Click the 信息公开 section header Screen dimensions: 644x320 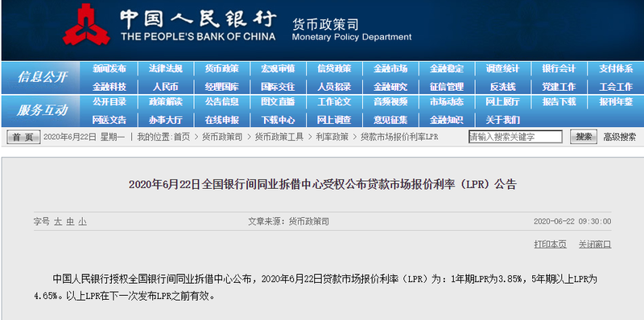42,77
